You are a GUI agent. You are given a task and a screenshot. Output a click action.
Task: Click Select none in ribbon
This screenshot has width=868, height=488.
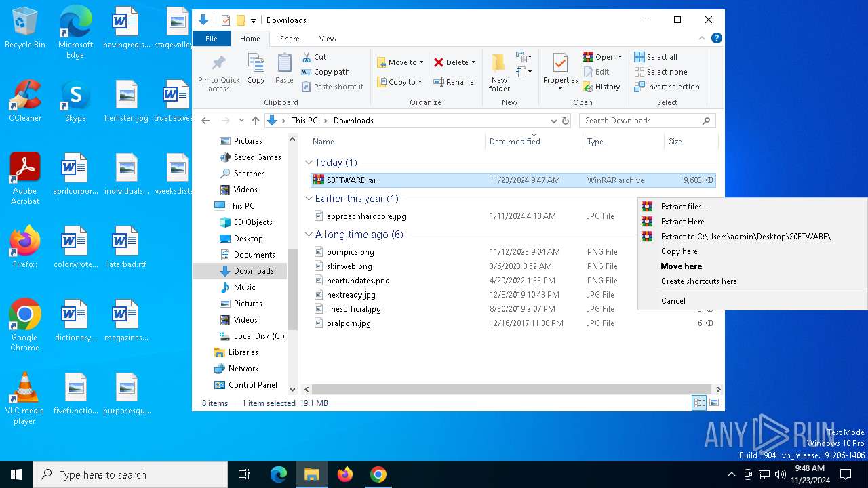tap(660, 72)
